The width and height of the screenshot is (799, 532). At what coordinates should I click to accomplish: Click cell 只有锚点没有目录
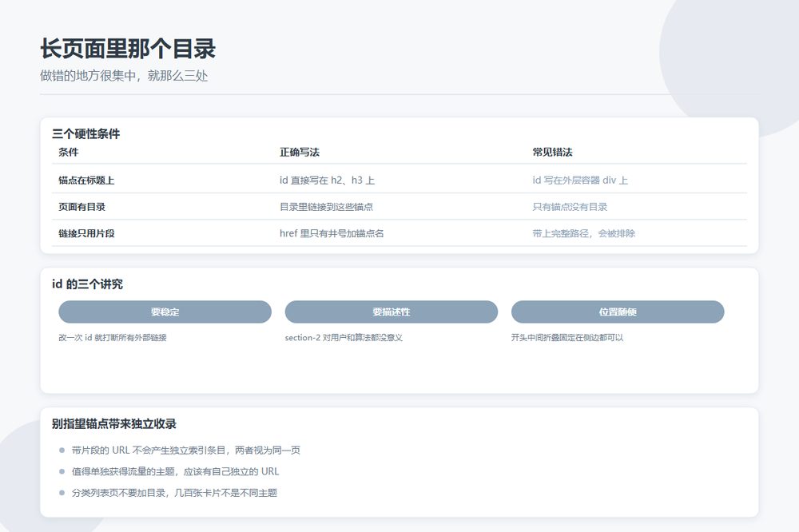pos(570,206)
